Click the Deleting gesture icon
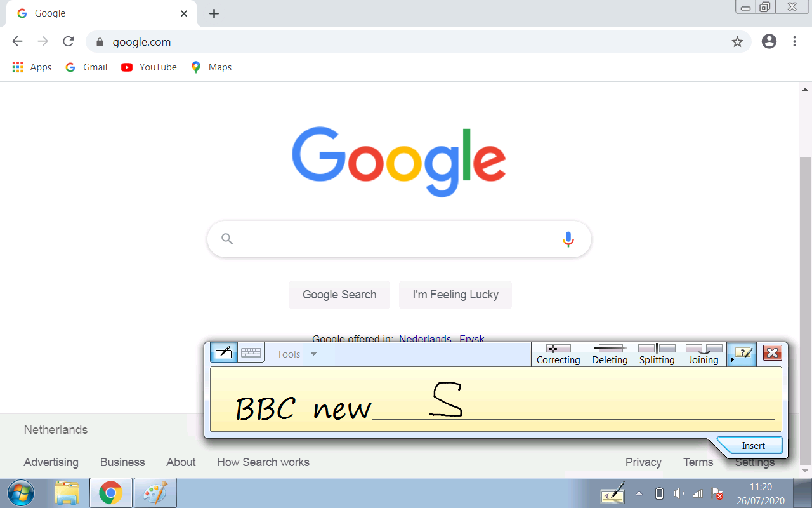The image size is (812, 508). click(609, 353)
